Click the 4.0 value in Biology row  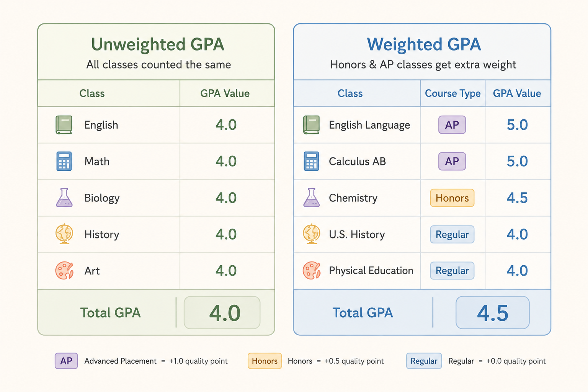click(x=226, y=198)
